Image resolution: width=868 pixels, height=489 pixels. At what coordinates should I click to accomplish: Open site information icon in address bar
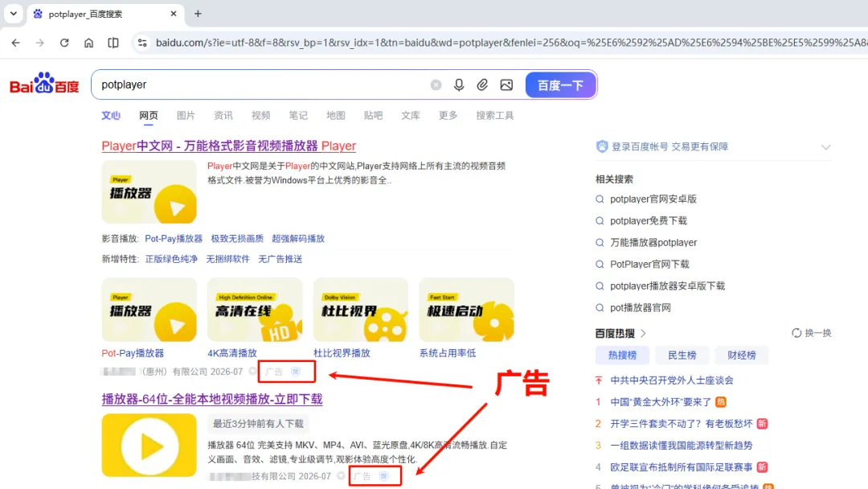coord(142,43)
